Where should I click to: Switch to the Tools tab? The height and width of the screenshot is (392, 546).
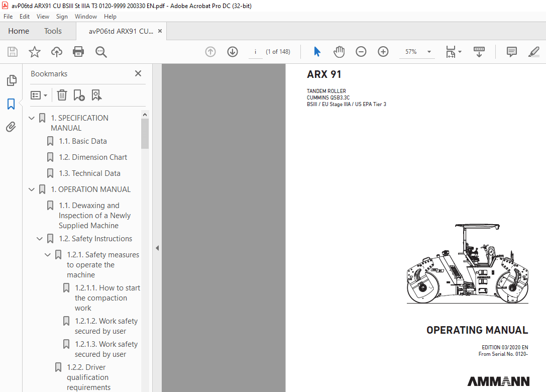coord(53,31)
